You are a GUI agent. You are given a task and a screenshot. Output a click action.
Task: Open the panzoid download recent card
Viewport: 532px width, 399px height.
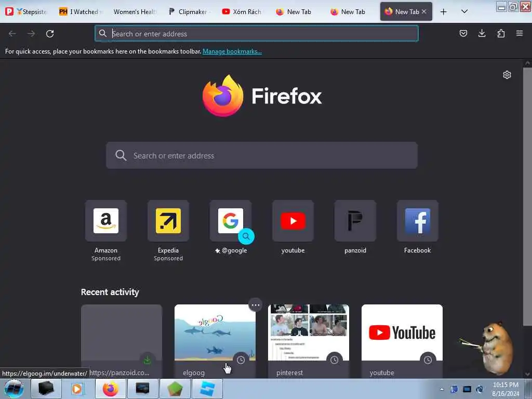point(122,341)
